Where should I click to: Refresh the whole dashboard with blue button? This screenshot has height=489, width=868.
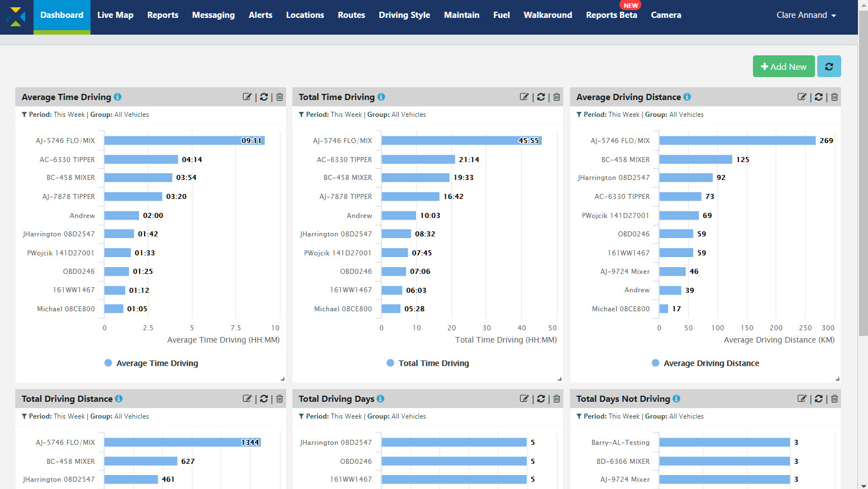(x=829, y=67)
